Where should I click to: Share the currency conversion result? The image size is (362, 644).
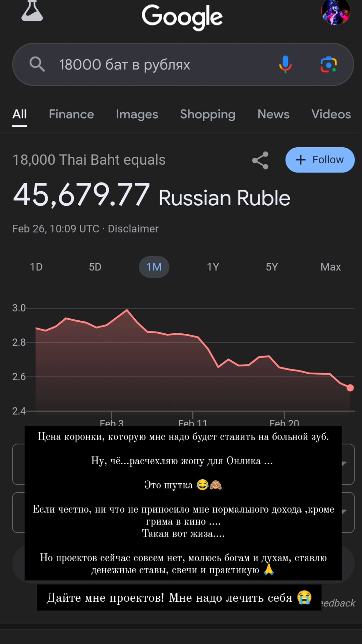[x=260, y=160]
